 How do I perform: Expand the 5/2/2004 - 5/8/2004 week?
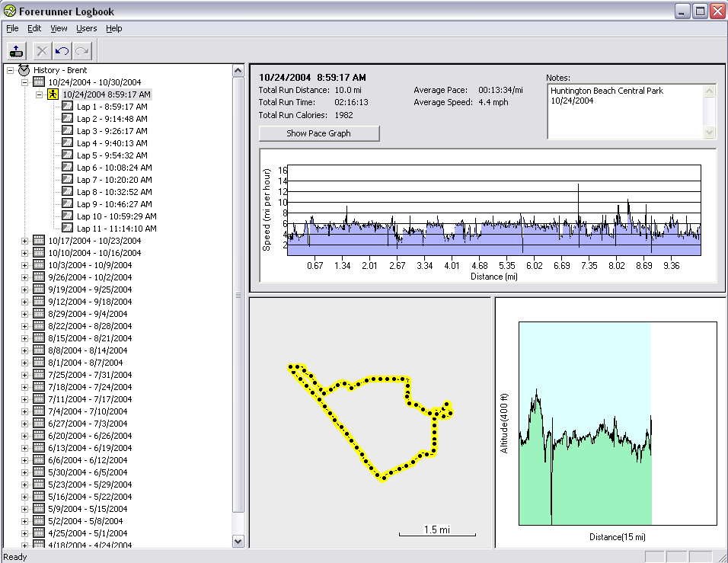click(24, 521)
